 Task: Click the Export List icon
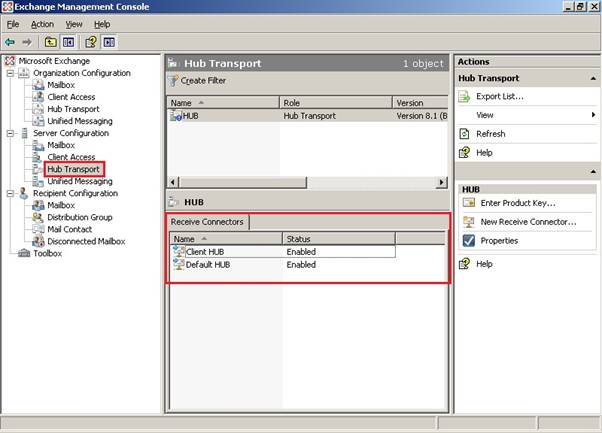coord(464,97)
